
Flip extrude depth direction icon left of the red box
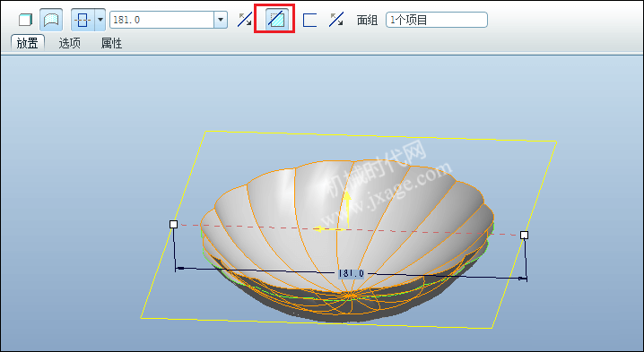(245, 20)
